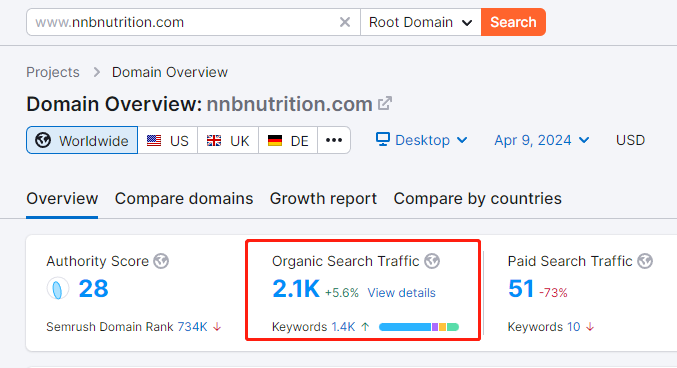Switch to the Overview tab
This screenshot has width=677, height=368.
pos(62,199)
